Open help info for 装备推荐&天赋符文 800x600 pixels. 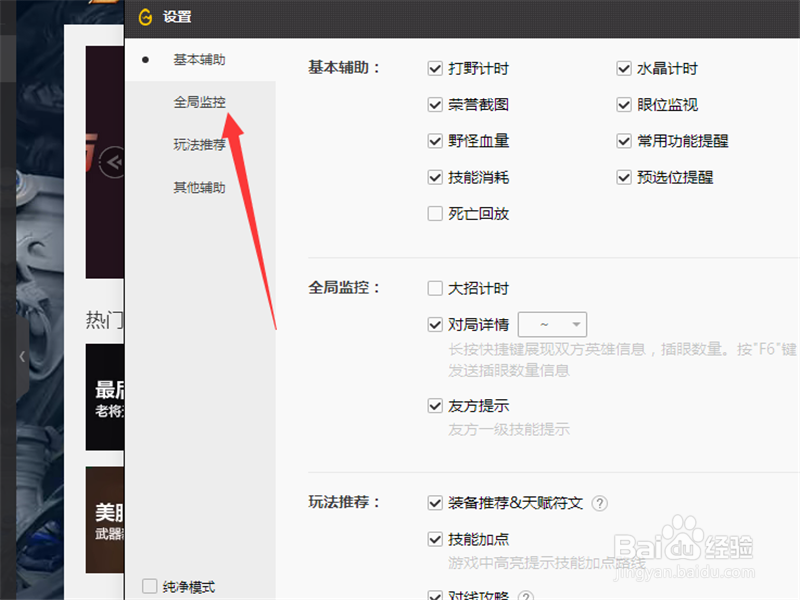598,503
